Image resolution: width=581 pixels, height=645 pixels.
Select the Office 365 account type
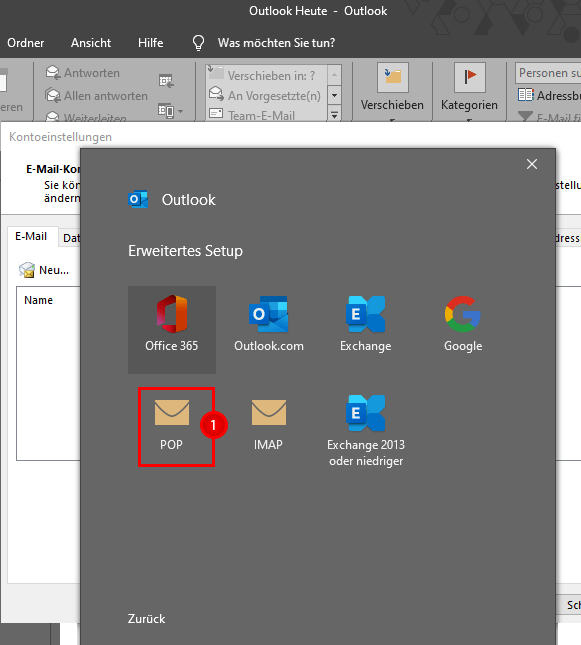(x=172, y=329)
